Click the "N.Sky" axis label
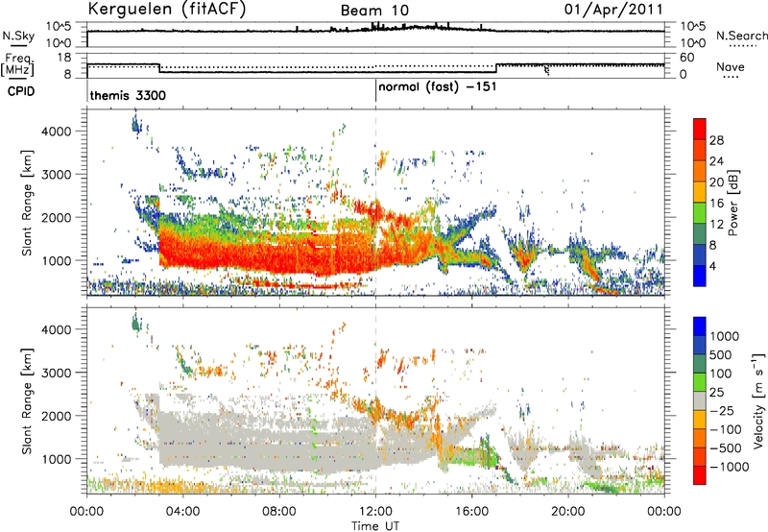The width and height of the screenshot is (768, 532). [18, 36]
